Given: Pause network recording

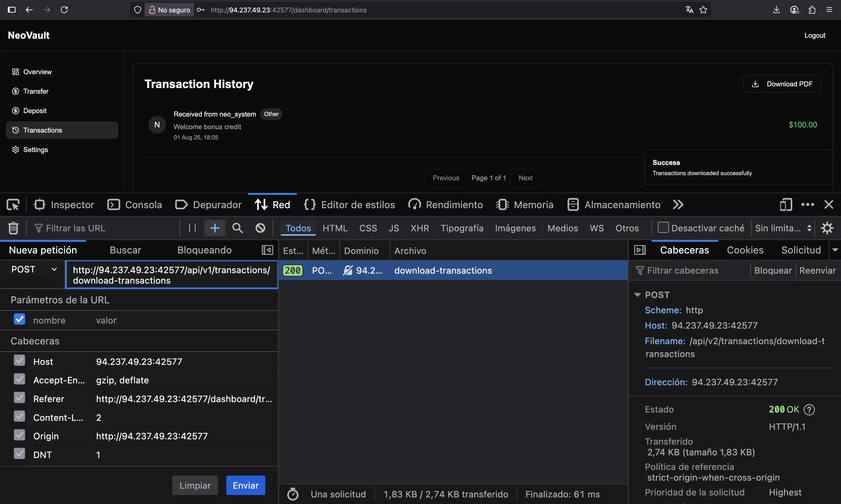Looking at the screenshot, I should pyautogui.click(x=192, y=228).
